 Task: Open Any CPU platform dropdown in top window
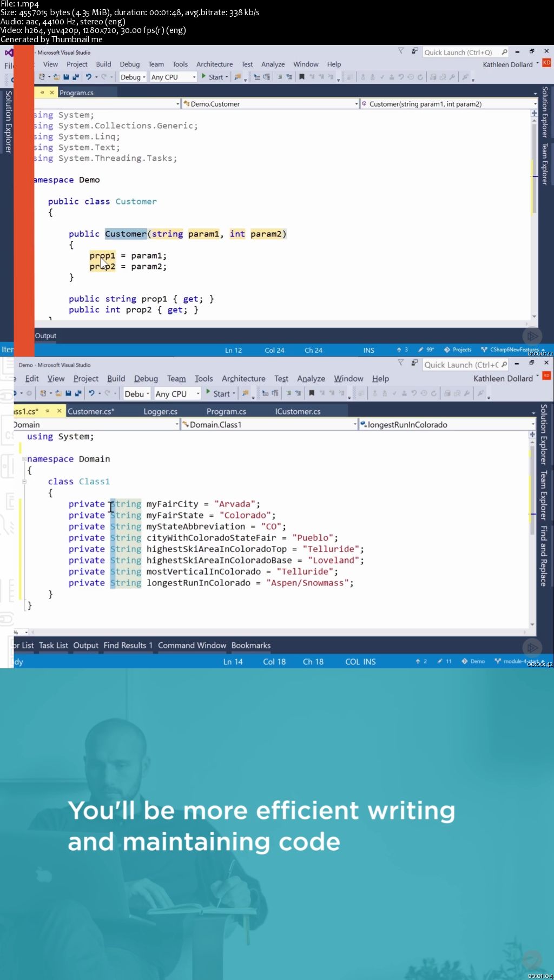[173, 77]
